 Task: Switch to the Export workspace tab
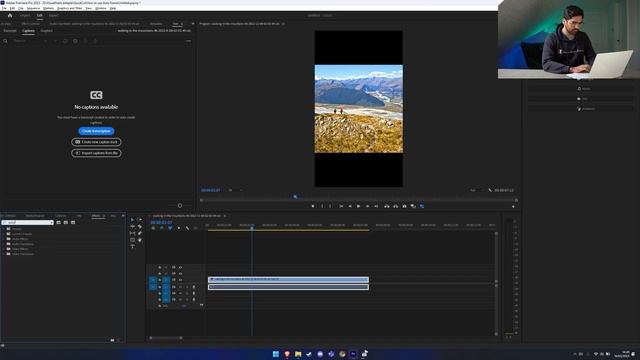pos(53,16)
